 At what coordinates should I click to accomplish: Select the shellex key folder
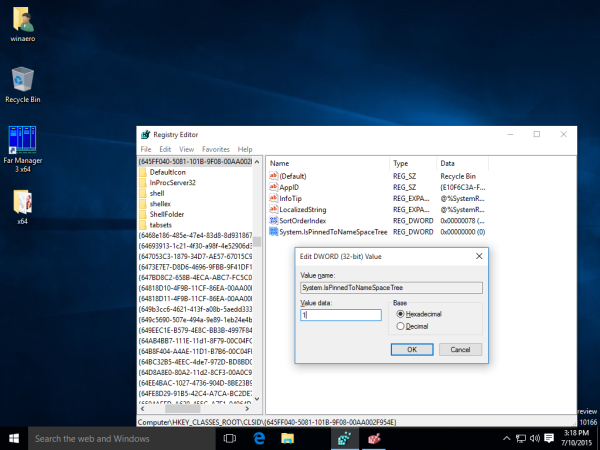click(160, 204)
